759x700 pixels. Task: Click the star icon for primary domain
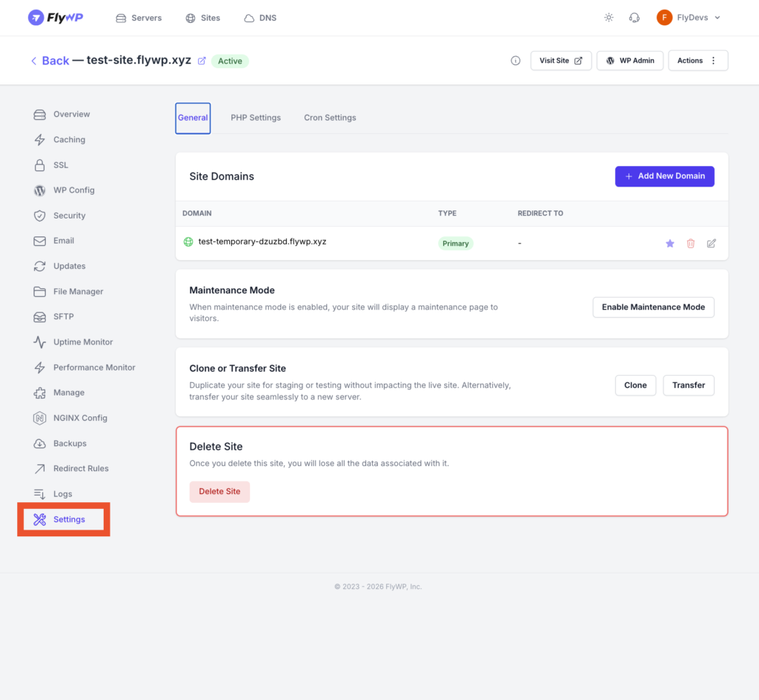click(670, 244)
